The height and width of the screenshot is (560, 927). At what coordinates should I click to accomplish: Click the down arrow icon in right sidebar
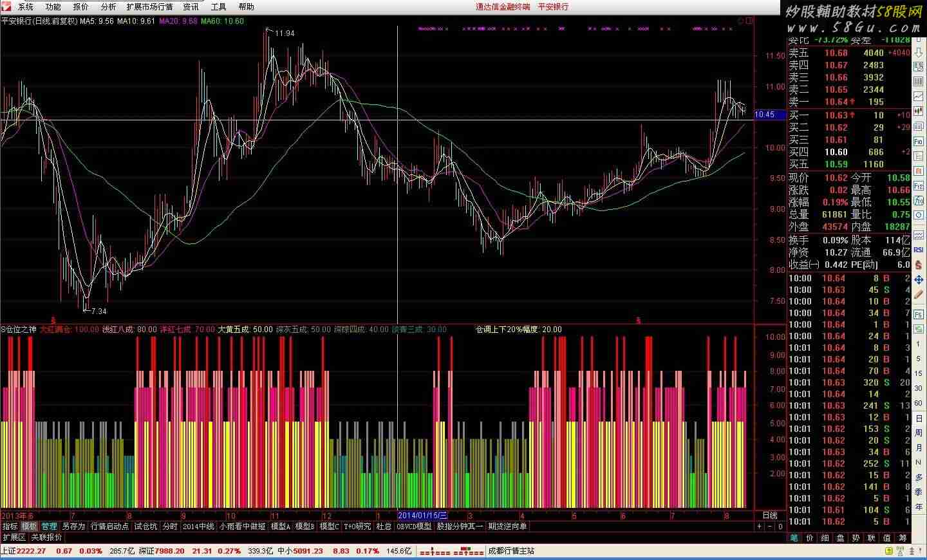point(919,53)
